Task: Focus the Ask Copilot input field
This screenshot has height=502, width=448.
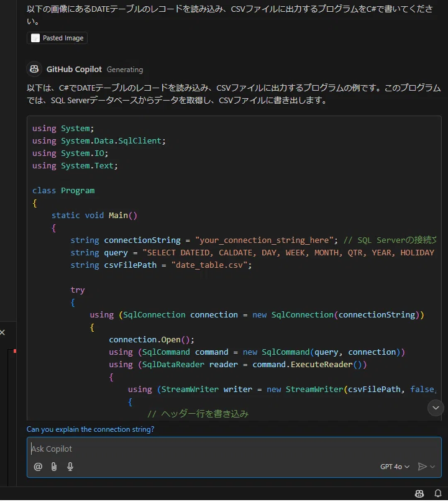Action: tap(234, 449)
